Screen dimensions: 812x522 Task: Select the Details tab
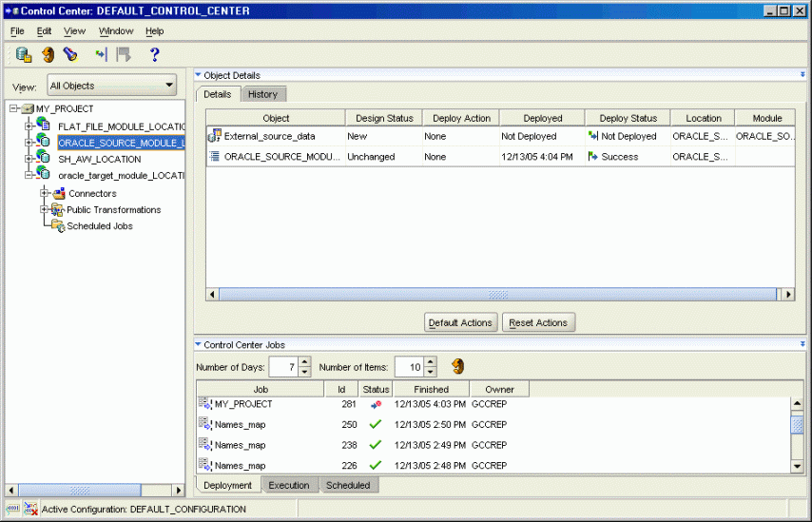tap(218, 94)
